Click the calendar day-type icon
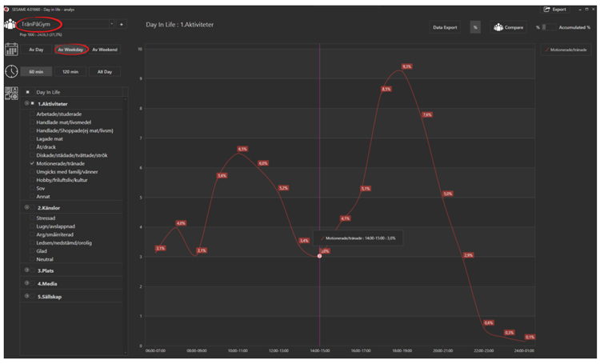This screenshot has height=364, width=600. 11,50
